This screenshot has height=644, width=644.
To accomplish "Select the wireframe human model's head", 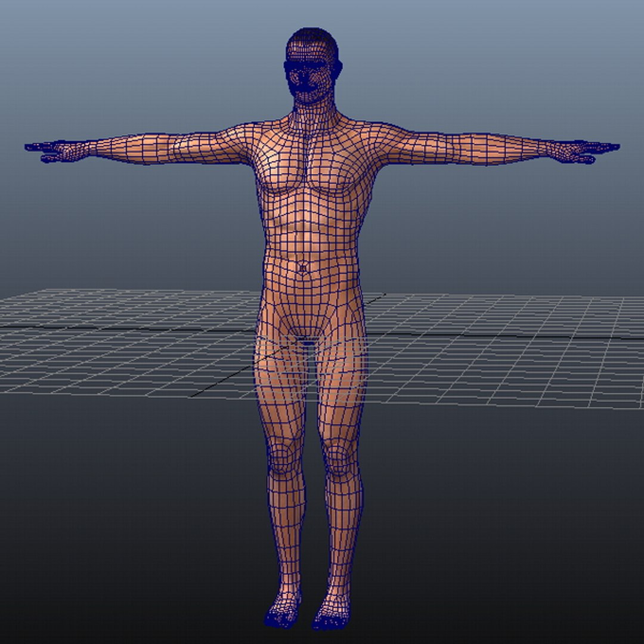I will coord(313,66).
